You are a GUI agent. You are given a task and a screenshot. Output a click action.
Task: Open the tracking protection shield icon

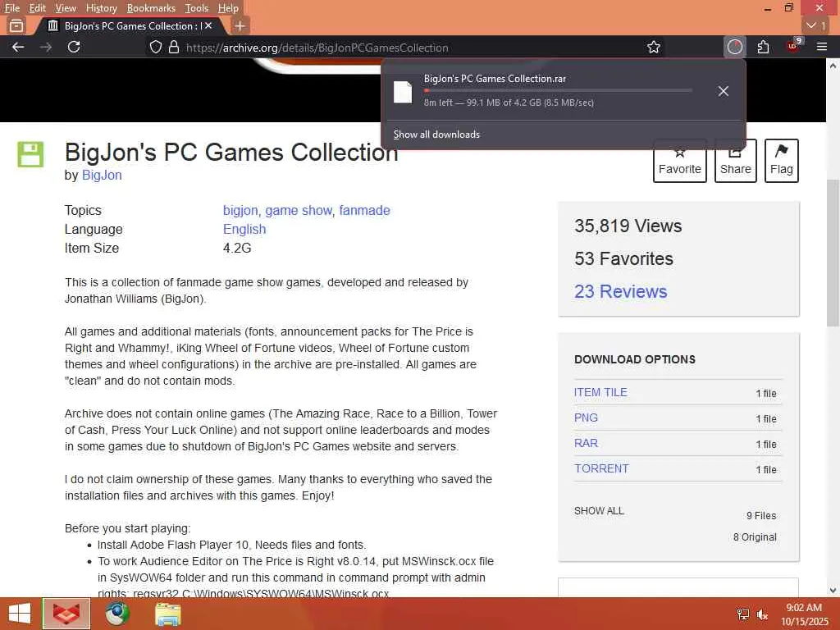point(155,47)
